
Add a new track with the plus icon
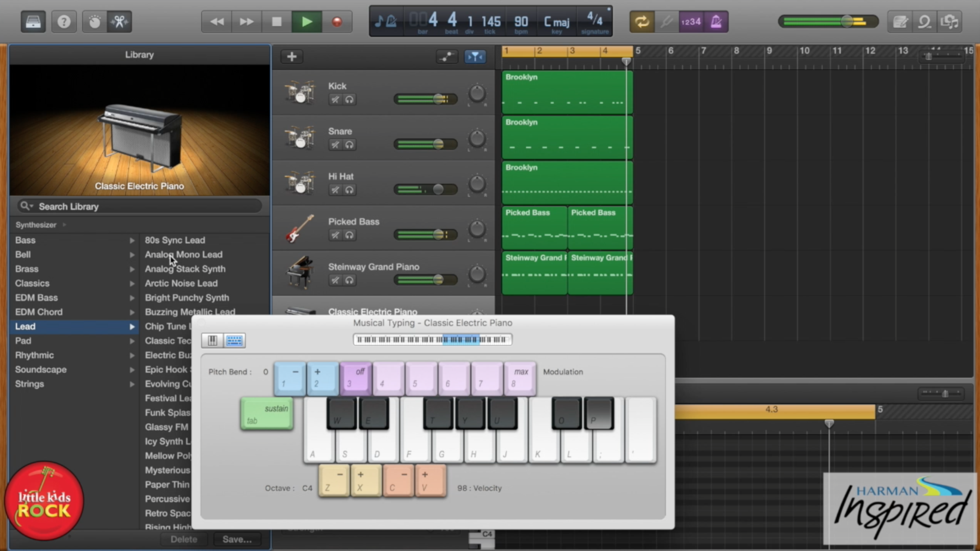(x=291, y=56)
